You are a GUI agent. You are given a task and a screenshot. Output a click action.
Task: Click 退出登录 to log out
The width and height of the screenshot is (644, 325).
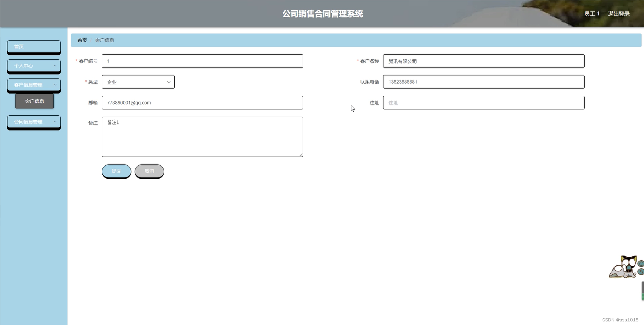(x=618, y=13)
